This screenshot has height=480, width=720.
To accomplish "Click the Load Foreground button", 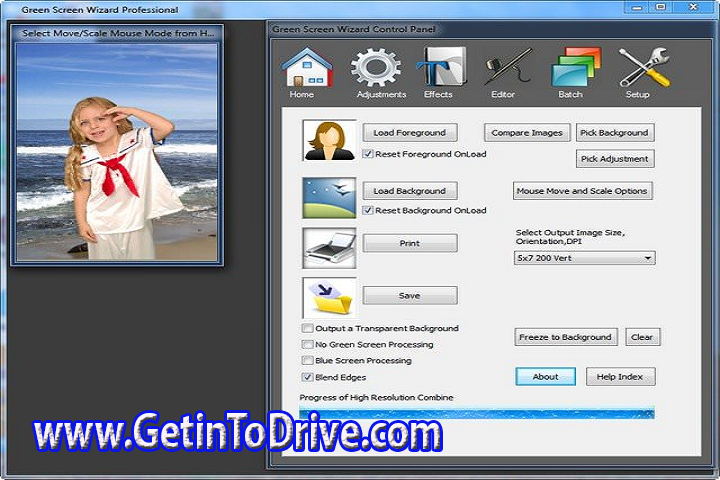I will click(410, 133).
